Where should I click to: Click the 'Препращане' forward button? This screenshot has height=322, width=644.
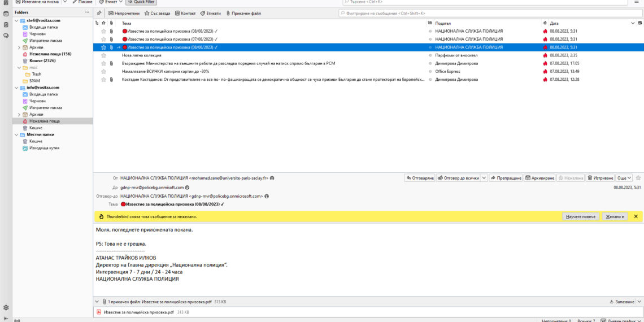[506, 178]
